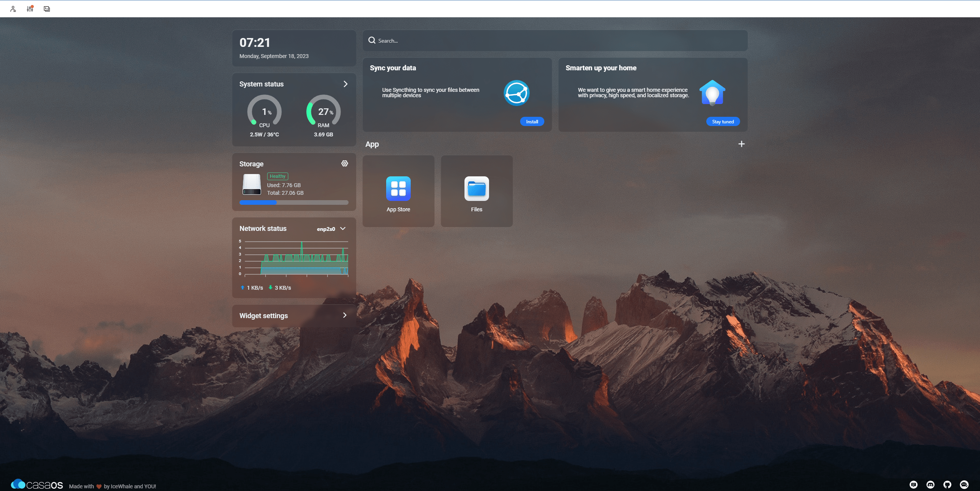
Task: Open system settings sliders icon
Action: click(x=30, y=9)
